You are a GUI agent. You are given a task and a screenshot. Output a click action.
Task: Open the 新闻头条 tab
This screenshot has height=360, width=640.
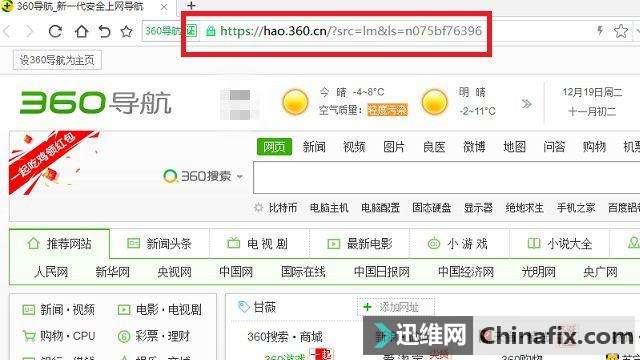[x=160, y=244]
